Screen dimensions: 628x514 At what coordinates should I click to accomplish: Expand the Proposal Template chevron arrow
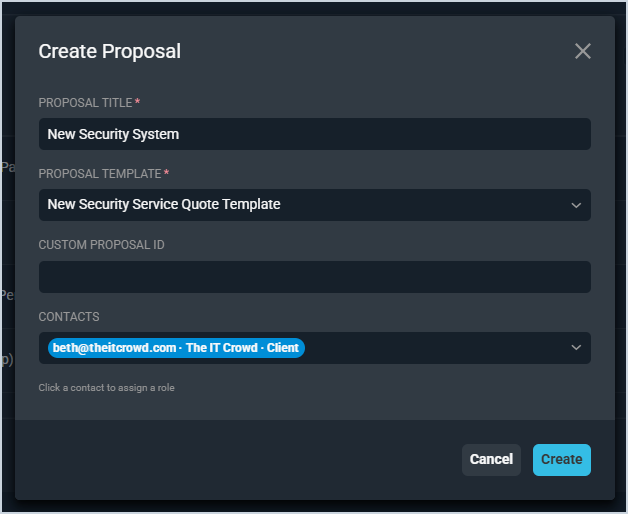coord(576,205)
